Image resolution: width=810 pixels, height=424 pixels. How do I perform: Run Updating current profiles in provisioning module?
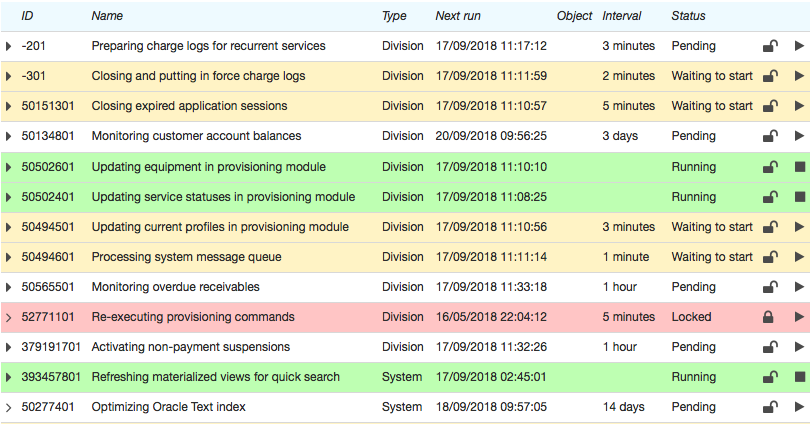coord(799,227)
